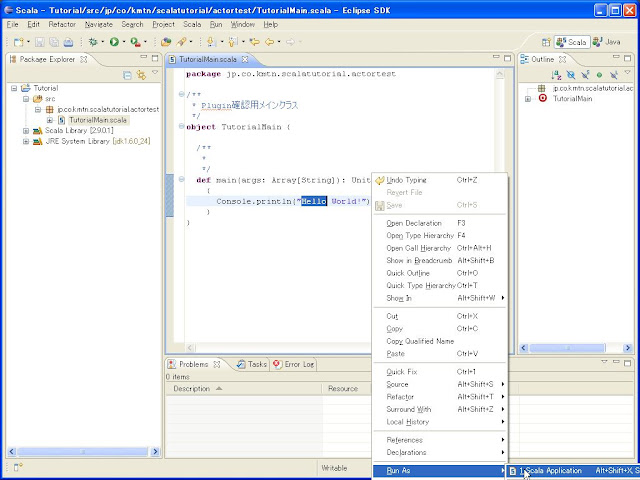640x480 pixels.
Task: Open the Java perspective
Action: (604, 42)
